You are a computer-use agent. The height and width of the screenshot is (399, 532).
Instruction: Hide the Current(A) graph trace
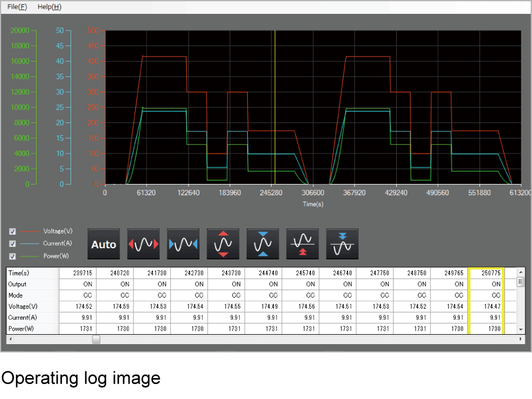coord(12,244)
